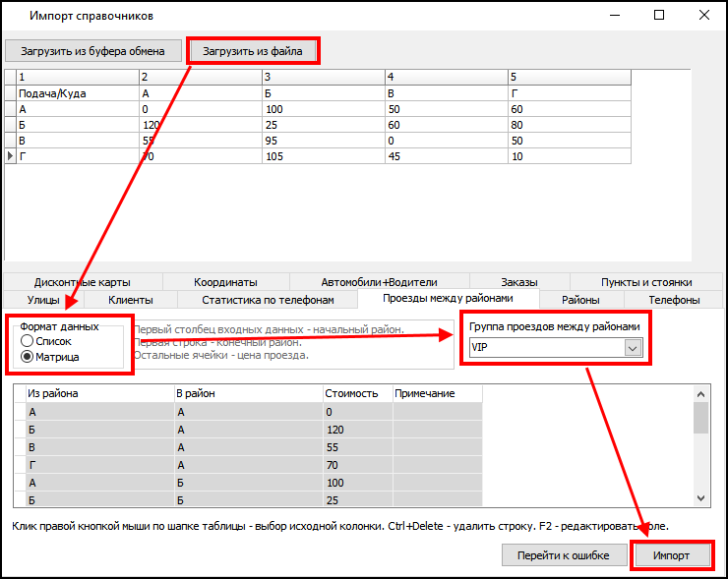Click the 'Стоимость' column header
The width and height of the screenshot is (728, 579).
pos(356,393)
